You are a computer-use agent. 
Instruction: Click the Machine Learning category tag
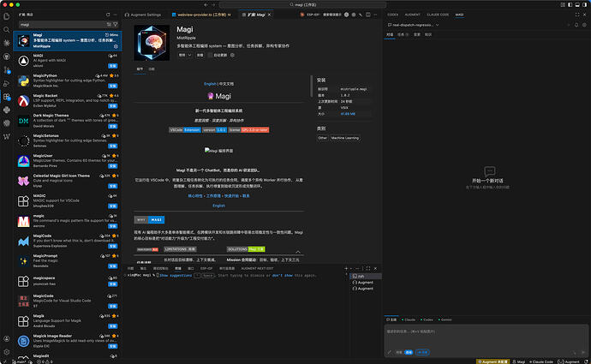click(345, 138)
